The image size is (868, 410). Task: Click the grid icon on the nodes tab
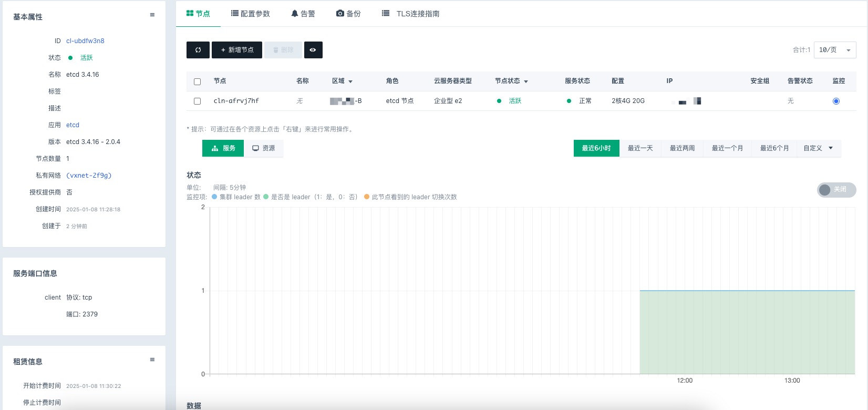click(190, 13)
